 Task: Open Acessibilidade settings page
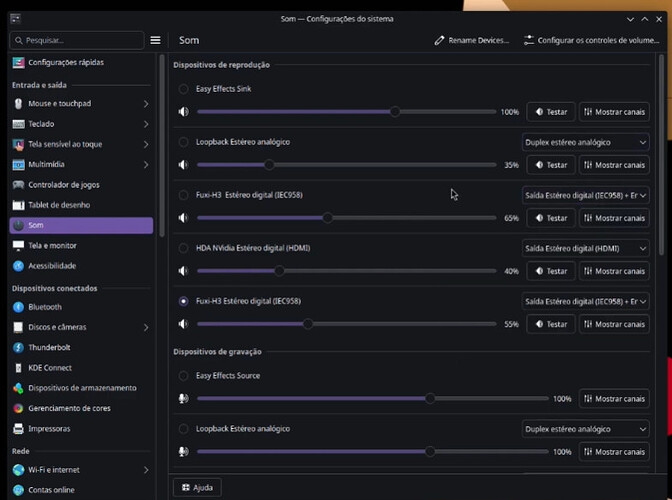pyautogui.click(x=52, y=266)
